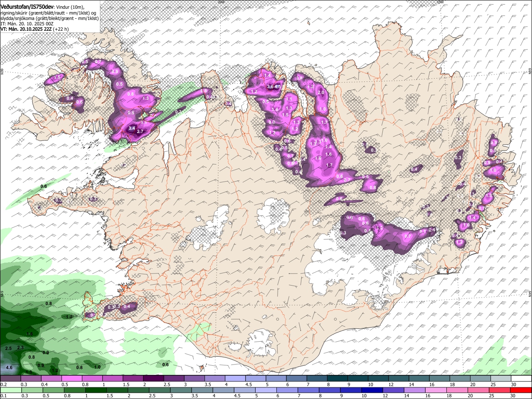Viewport: 532px width, 399px height.
Task: Pick the light pink 16 rain scale swatch
Action: click(x=436, y=390)
